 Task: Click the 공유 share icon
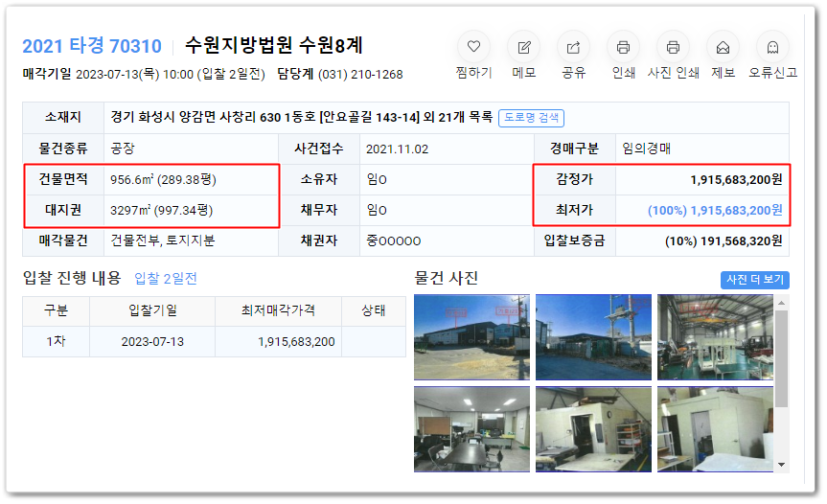click(x=573, y=48)
